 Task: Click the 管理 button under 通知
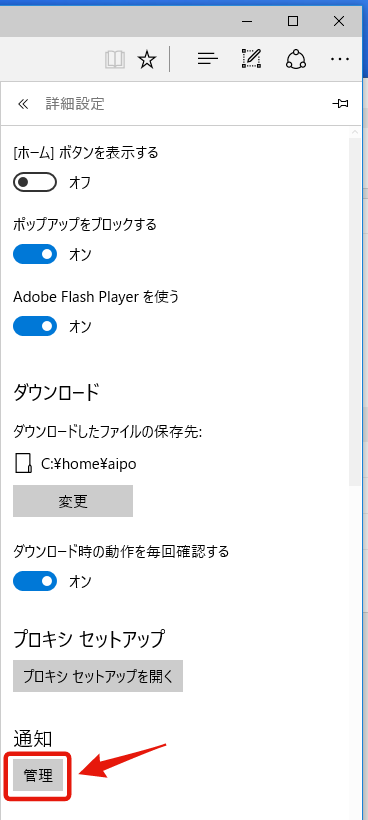click(x=38, y=776)
